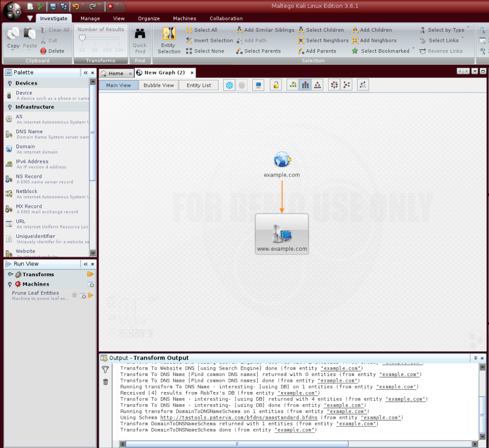The image size is (489, 448).
Task: Toggle the Entity List view
Action: [x=198, y=85]
